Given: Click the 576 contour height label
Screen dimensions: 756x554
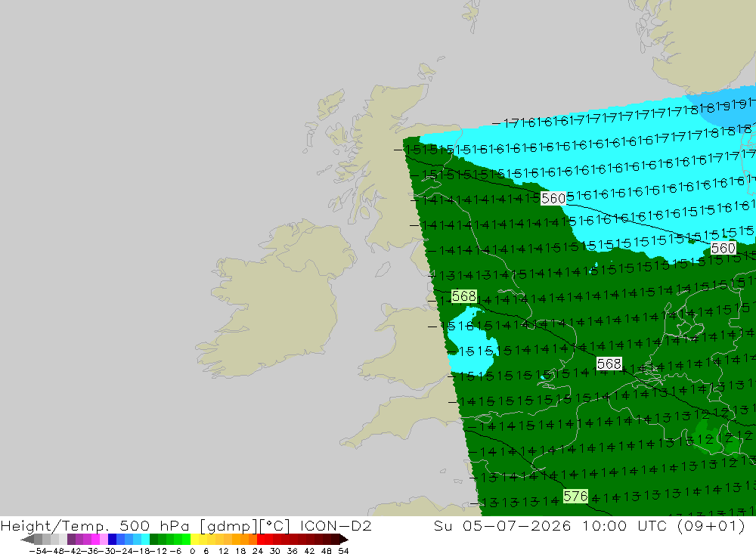Looking at the screenshot, I should coord(575,496).
